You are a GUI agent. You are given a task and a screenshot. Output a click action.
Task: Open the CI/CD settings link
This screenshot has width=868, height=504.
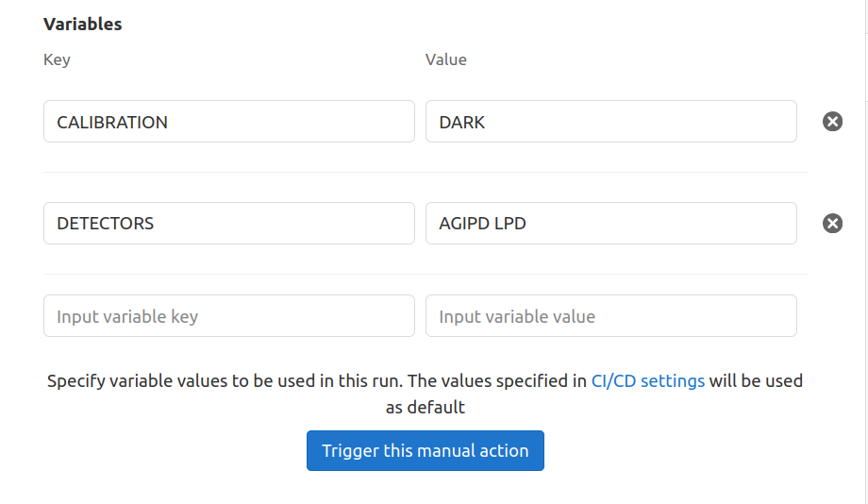(647, 381)
